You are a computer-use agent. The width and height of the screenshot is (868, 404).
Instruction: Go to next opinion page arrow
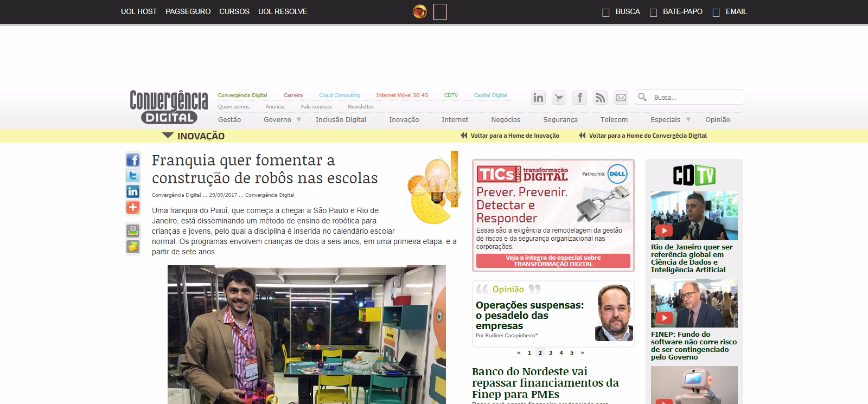[583, 352]
